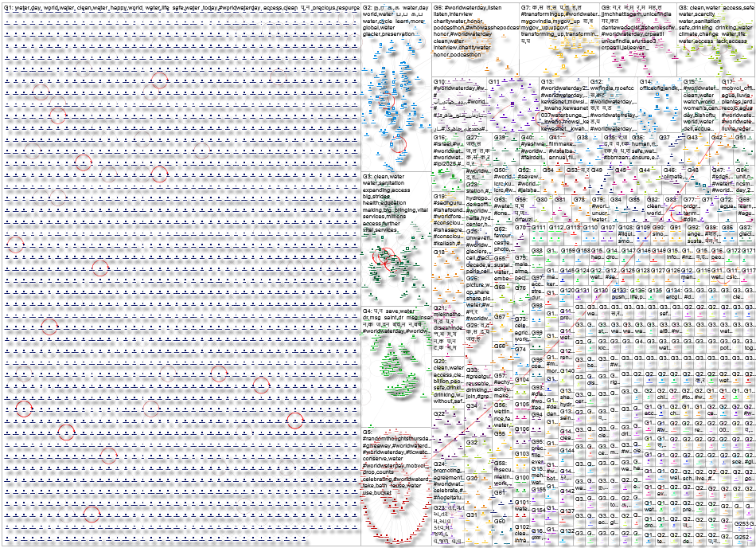Screen dimensions: 756x548
Task: Click the G12 wwfindia,moefcc label
Action: point(612,105)
